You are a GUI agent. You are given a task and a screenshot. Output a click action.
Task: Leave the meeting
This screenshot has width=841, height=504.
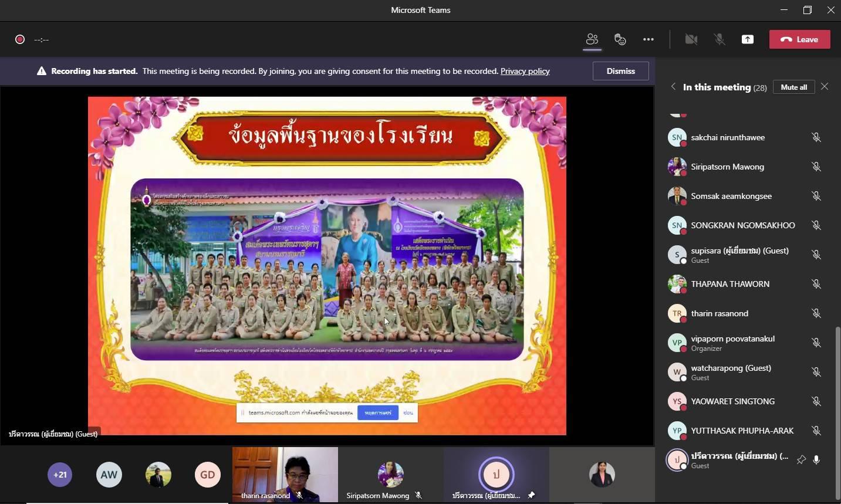pos(799,39)
